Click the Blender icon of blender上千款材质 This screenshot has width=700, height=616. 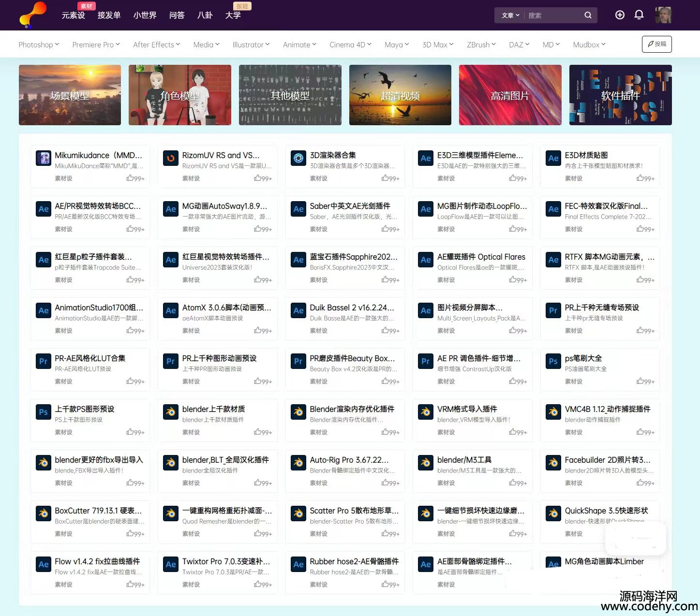[x=171, y=412]
